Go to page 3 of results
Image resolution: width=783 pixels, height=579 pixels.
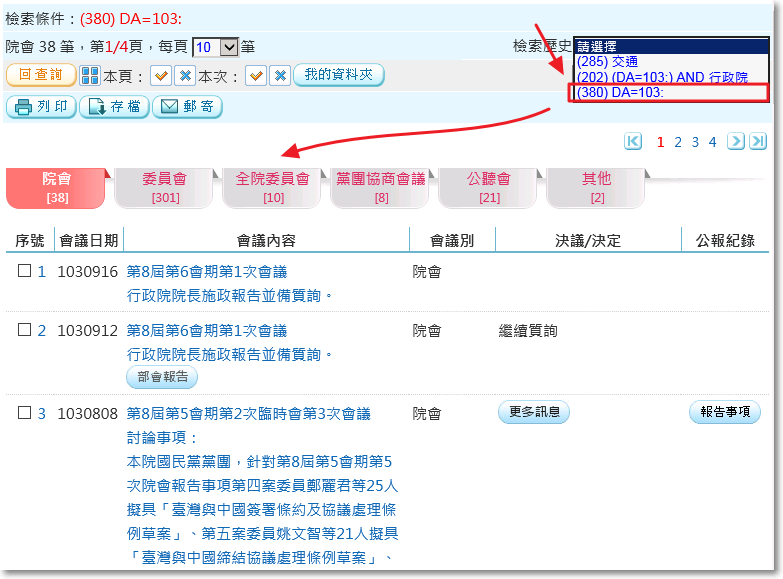tap(695, 142)
